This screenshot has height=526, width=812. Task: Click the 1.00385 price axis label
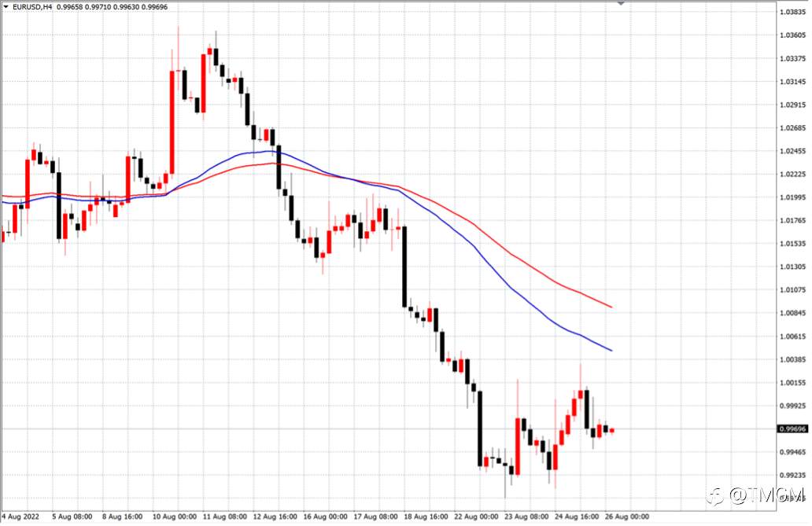click(x=793, y=359)
